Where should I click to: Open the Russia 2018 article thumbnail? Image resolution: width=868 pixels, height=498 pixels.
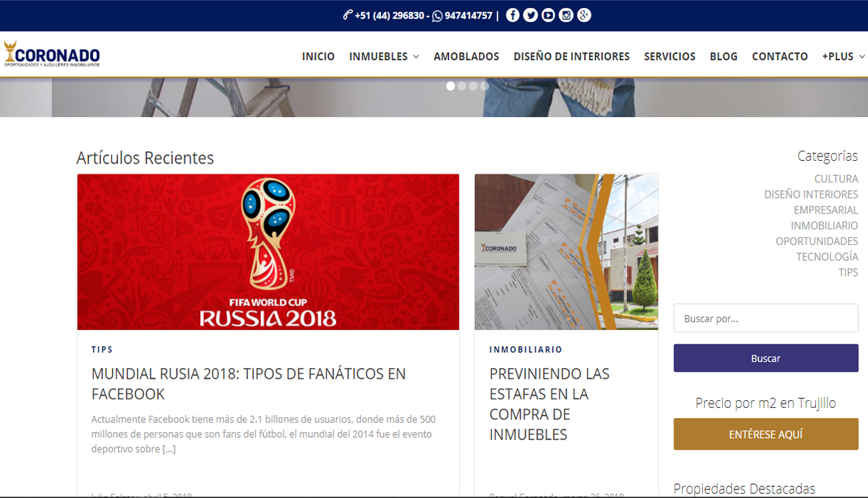tap(268, 252)
